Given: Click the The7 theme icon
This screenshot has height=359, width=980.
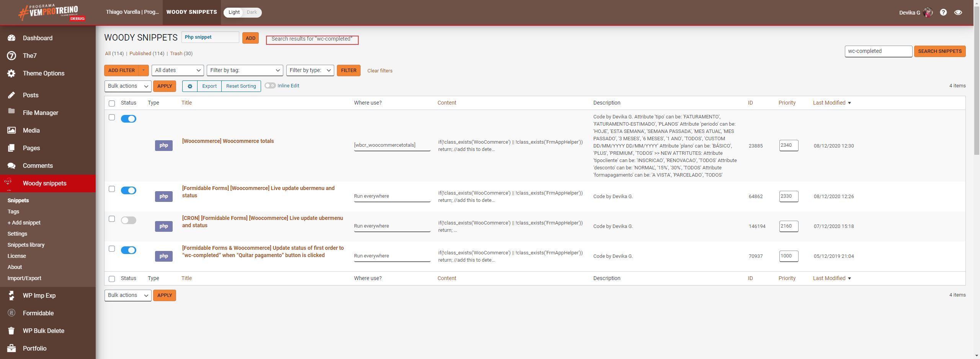Looking at the screenshot, I should point(11,56).
